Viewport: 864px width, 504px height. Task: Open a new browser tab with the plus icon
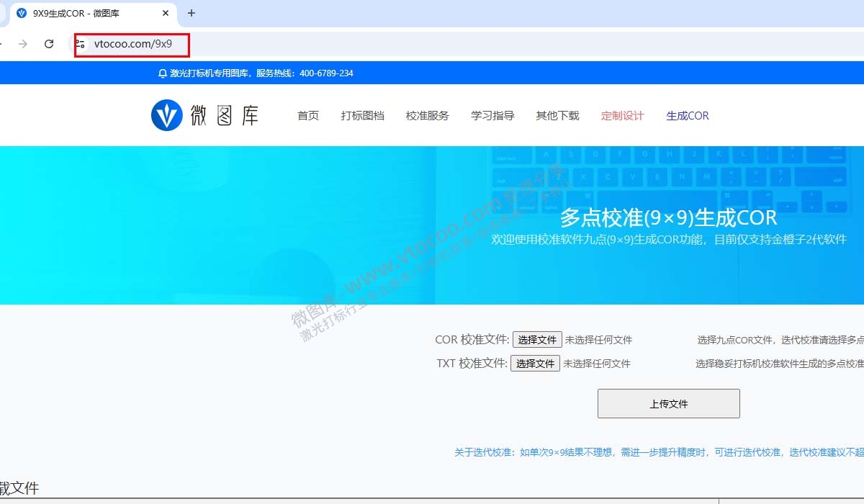(x=191, y=13)
